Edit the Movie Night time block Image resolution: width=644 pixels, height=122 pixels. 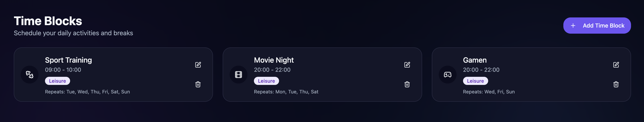(407, 65)
